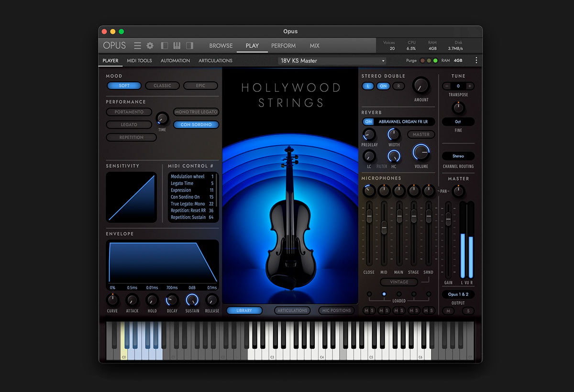Switch to the Browse tab

tap(221, 46)
